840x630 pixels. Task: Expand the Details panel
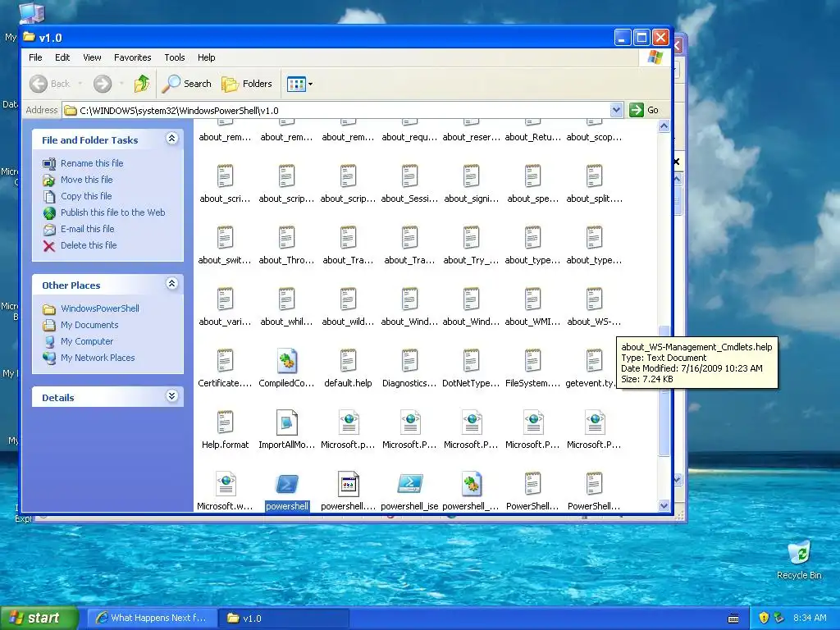coord(171,396)
